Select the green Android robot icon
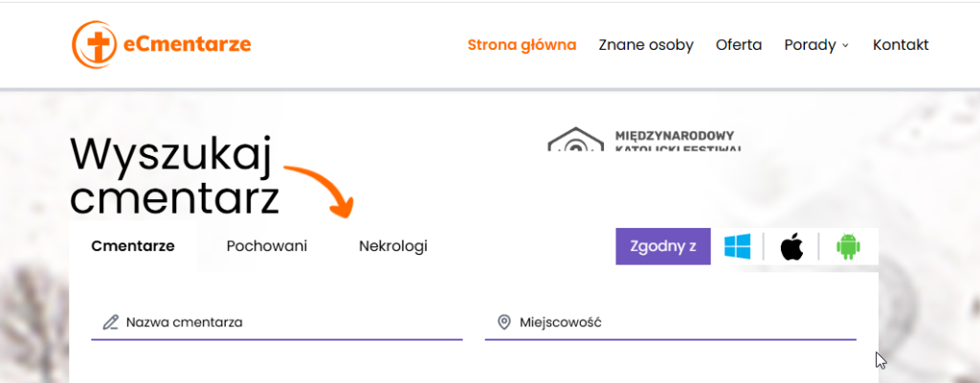Image resolution: width=980 pixels, height=383 pixels. [x=848, y=247]
